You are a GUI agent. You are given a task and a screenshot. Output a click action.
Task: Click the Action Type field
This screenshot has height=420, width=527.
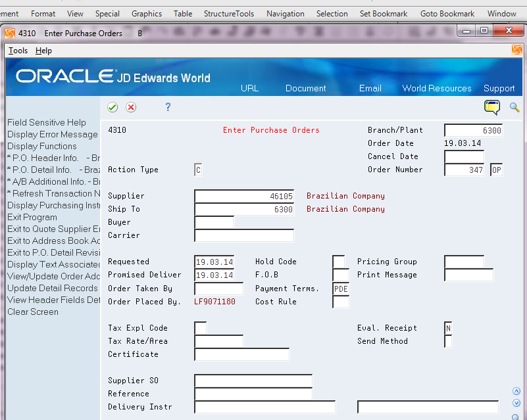pos(198,170)
